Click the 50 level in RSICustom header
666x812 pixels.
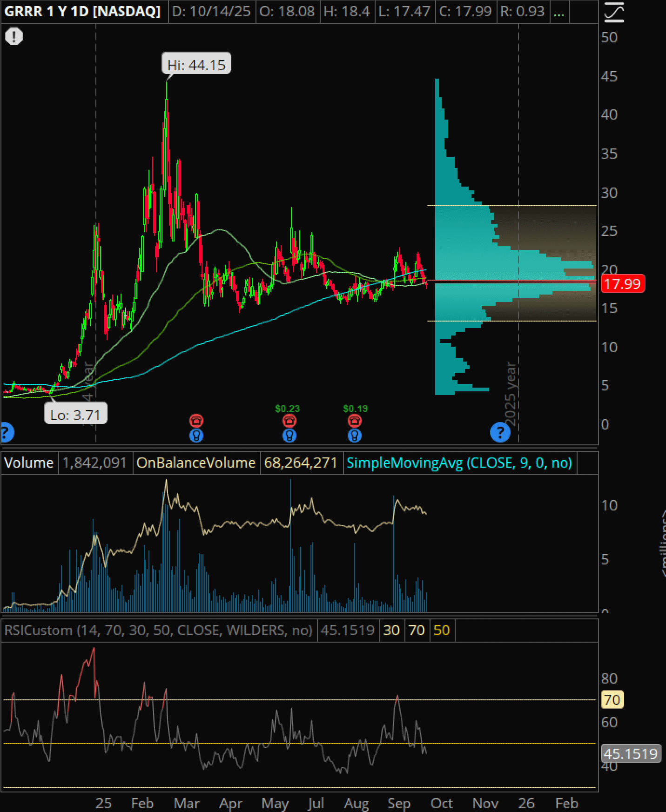pos(442,630)
